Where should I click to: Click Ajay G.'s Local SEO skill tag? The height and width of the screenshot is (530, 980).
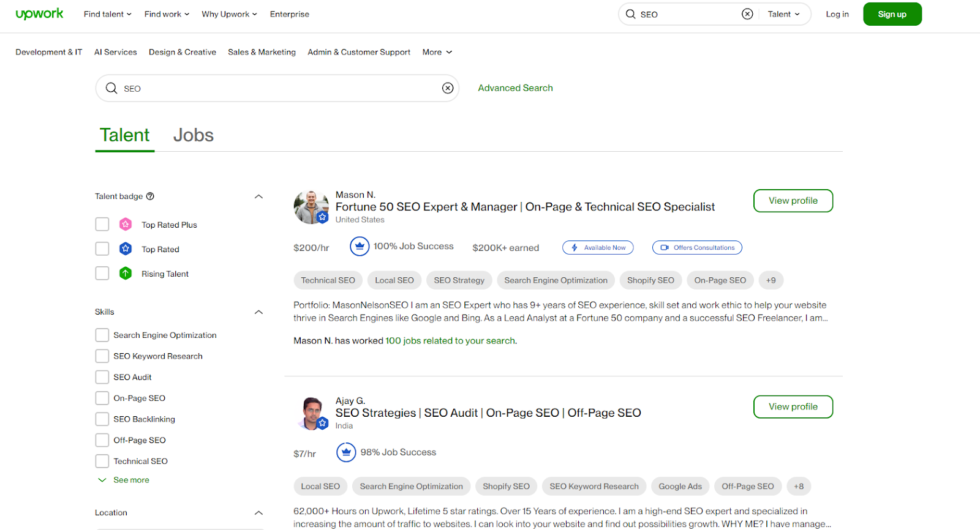click(x=320, y=487)
